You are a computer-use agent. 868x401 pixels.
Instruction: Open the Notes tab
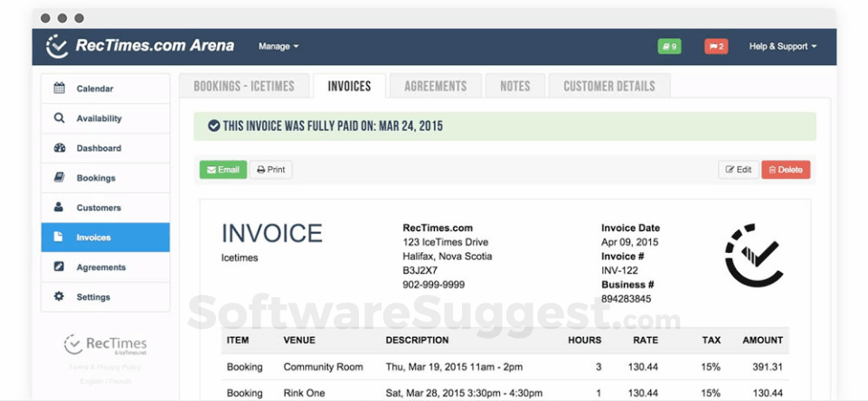pyautogui.click(x=515, y=86)
